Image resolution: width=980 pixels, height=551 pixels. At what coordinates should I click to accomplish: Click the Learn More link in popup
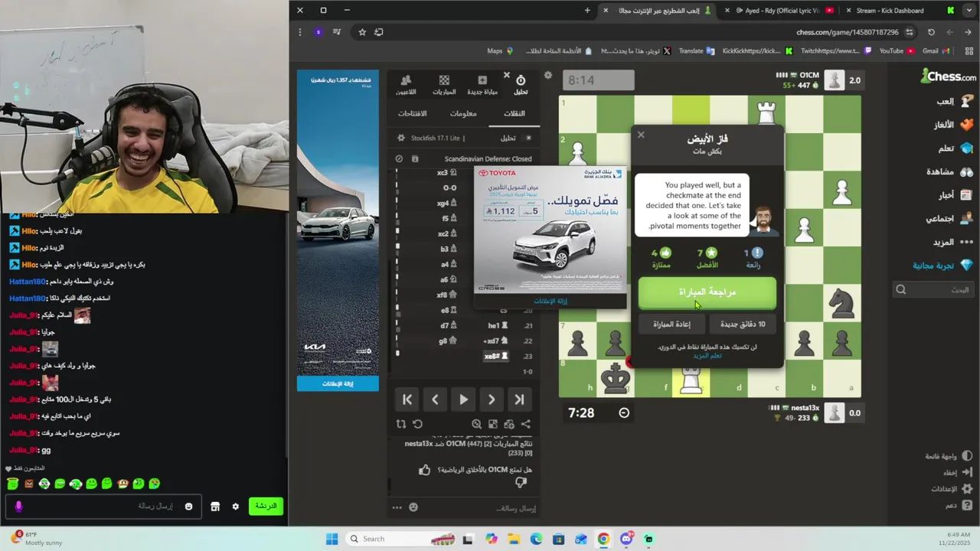707,356
